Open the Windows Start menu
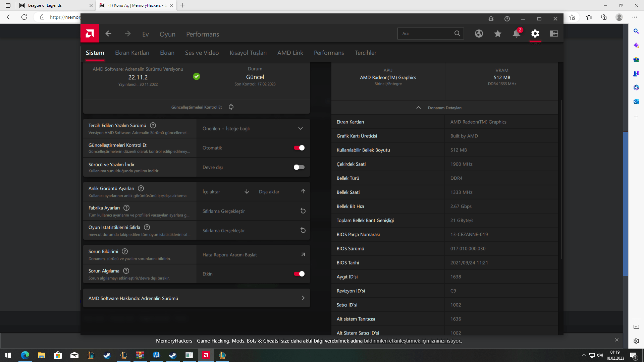Viewport: 644px width, 362px height. (8, 355)
